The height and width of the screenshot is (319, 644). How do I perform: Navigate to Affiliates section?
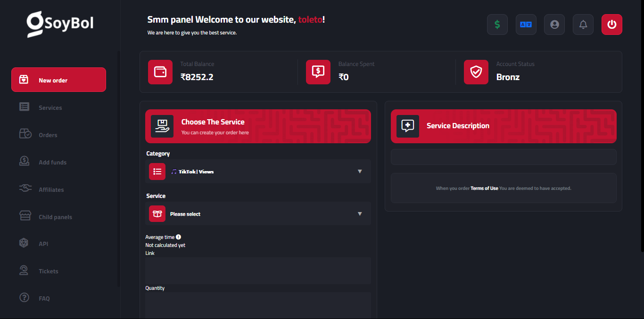51,189
